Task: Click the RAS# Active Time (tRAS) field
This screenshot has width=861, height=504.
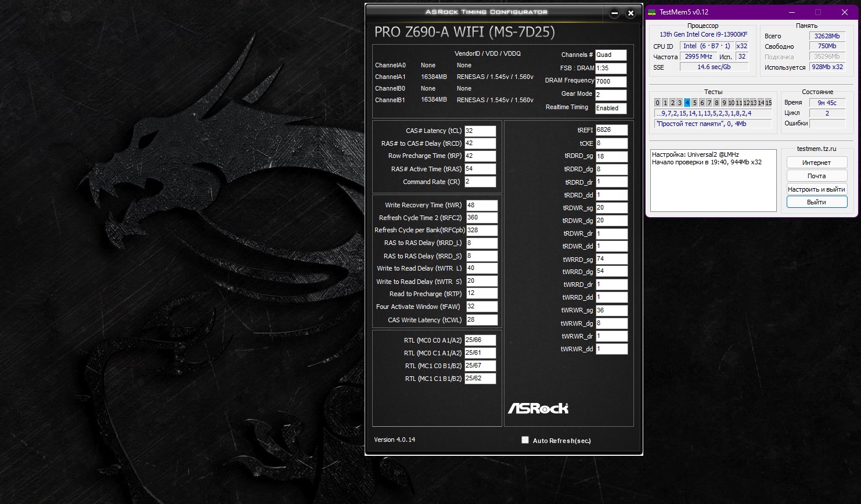Action: [480, 169]
